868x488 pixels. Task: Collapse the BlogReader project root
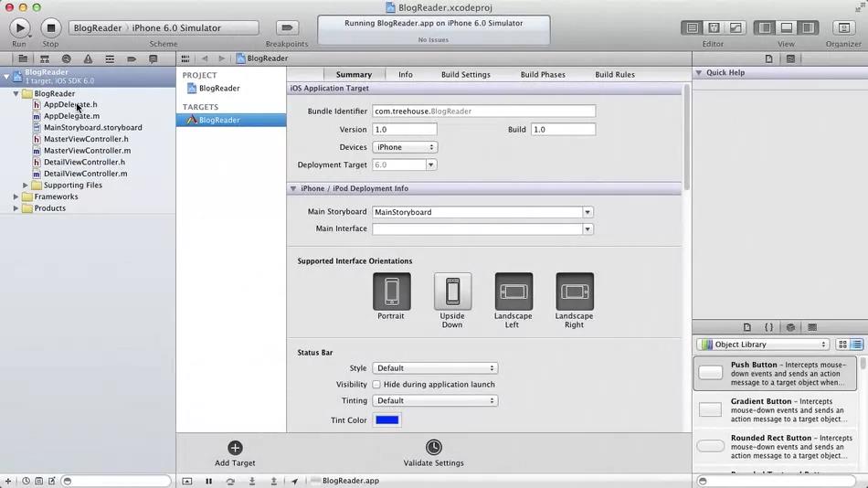pyautogui.click(x=6, y=77)
